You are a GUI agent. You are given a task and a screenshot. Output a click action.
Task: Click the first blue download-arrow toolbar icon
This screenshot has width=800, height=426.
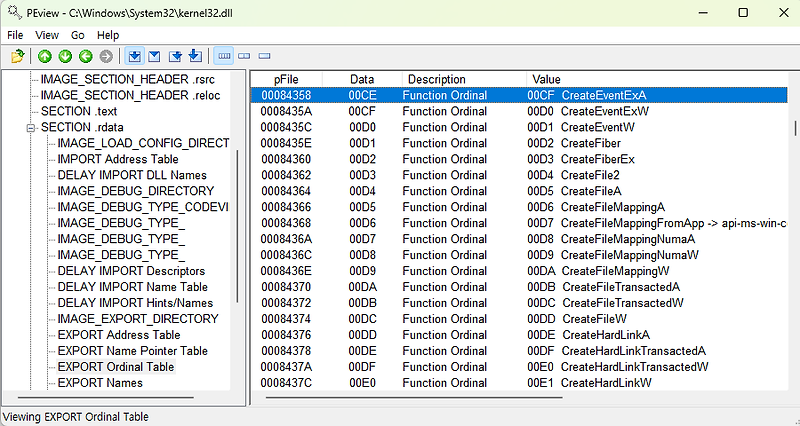pos(135,56)
